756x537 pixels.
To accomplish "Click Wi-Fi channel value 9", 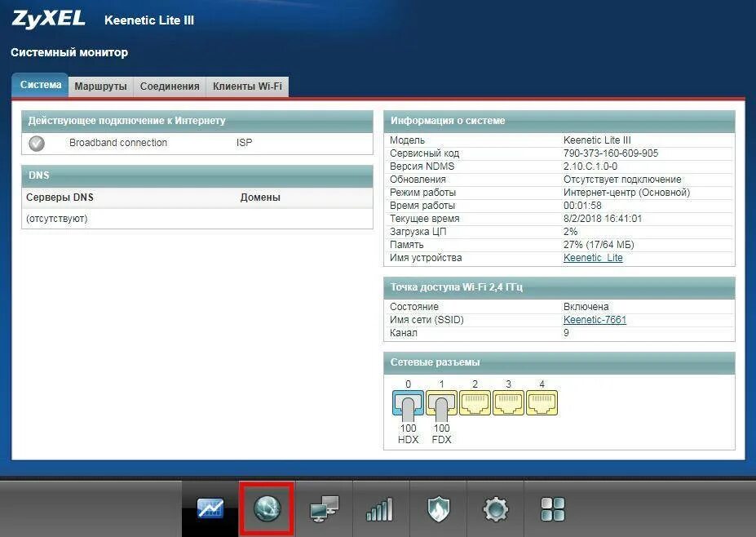I will (x=566, y=332).
